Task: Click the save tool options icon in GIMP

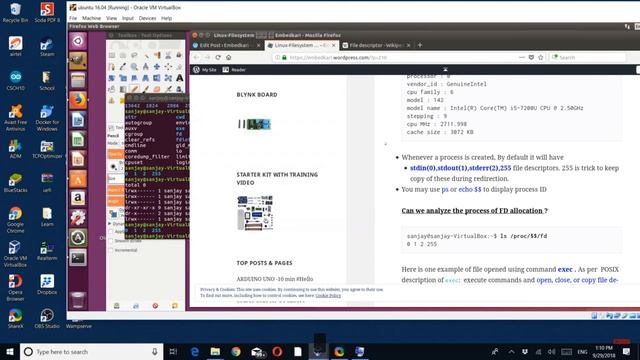Action: [x=117, y=306]
